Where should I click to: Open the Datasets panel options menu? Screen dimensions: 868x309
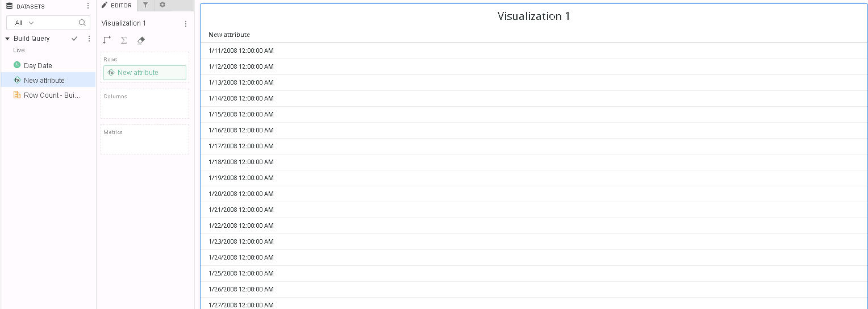pos(87,6)
